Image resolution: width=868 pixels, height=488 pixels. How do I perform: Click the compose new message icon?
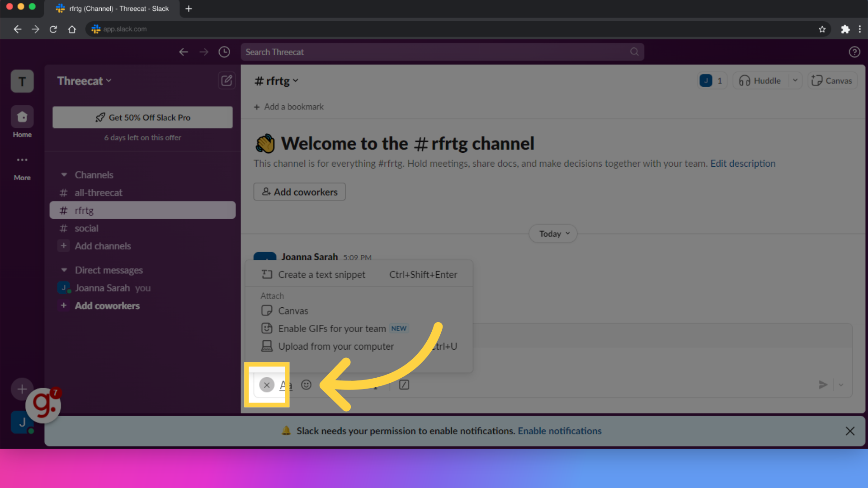click(226, 81)
